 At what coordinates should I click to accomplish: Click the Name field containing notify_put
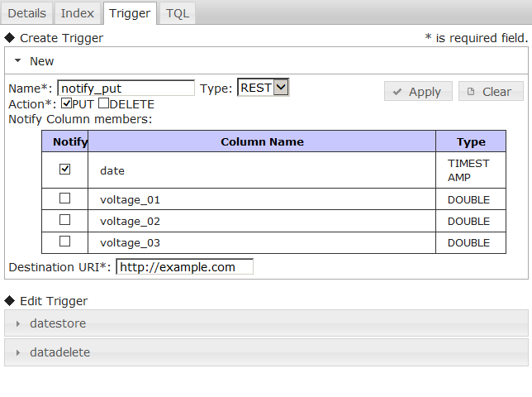click(126, 88)
